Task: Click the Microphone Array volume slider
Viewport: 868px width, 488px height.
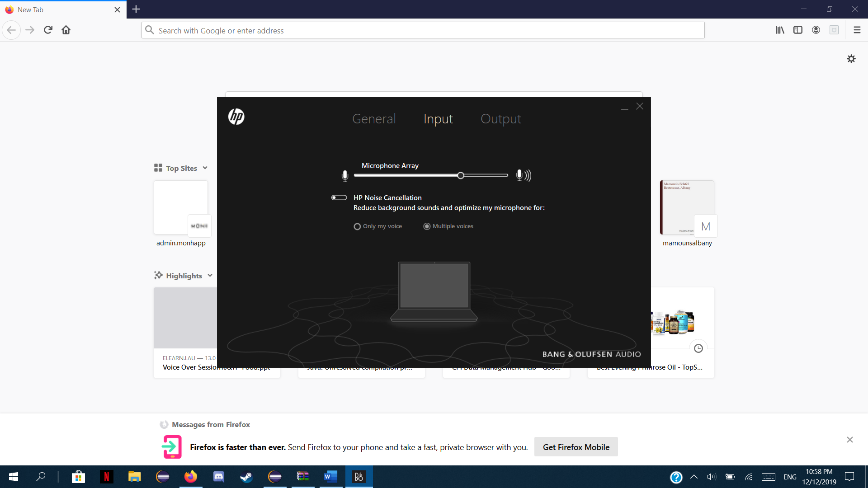Action: [460, 175]
